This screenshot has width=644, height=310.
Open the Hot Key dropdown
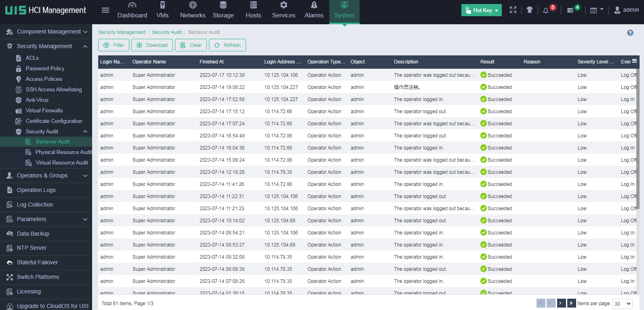tap(482, 10)
